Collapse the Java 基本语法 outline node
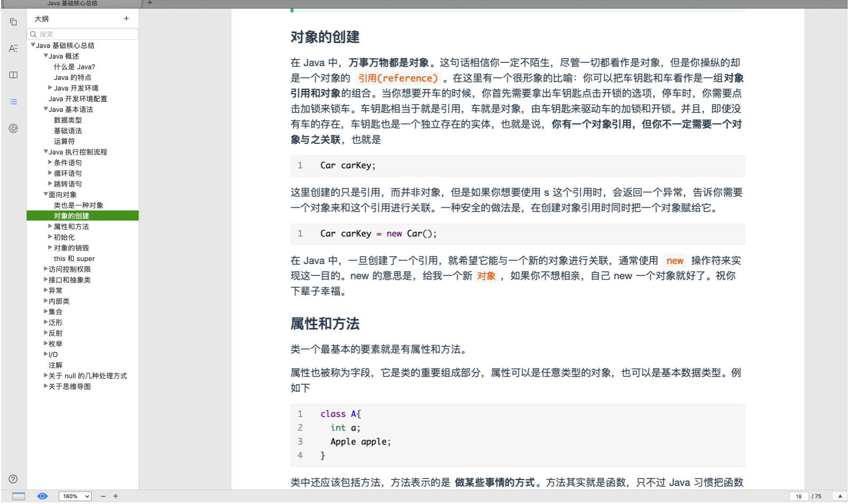This screenshot has width=852, height=504. click(46, 109)
